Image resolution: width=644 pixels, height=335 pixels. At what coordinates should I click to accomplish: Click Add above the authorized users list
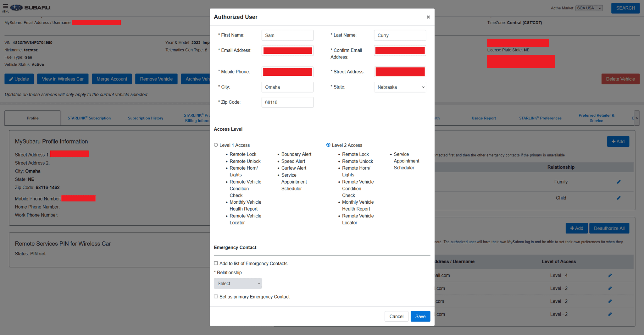(576, 228)
